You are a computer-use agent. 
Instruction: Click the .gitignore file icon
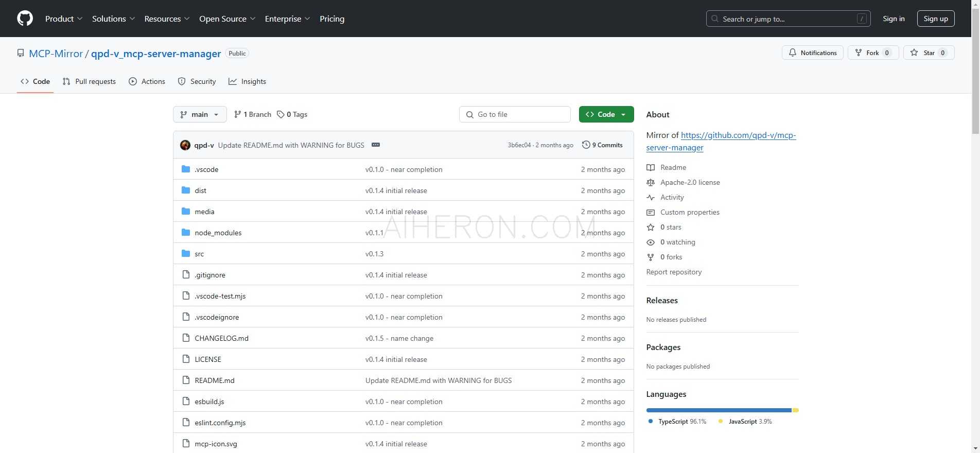coord(186,275)
